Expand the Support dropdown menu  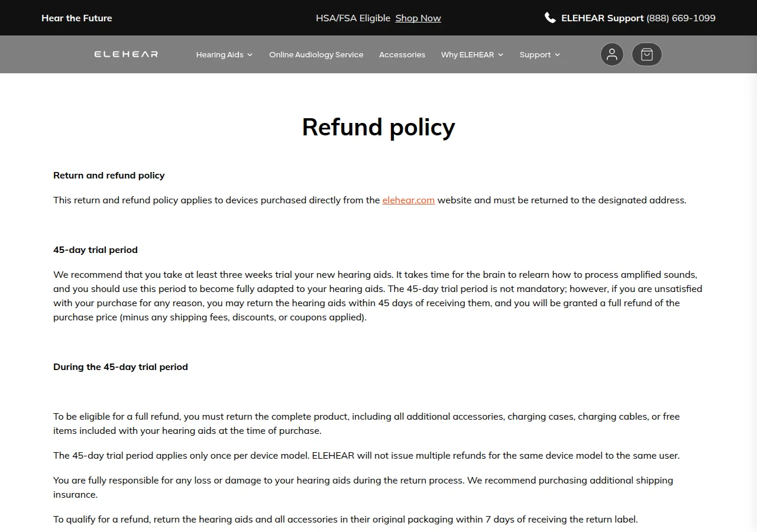point(539,54)
